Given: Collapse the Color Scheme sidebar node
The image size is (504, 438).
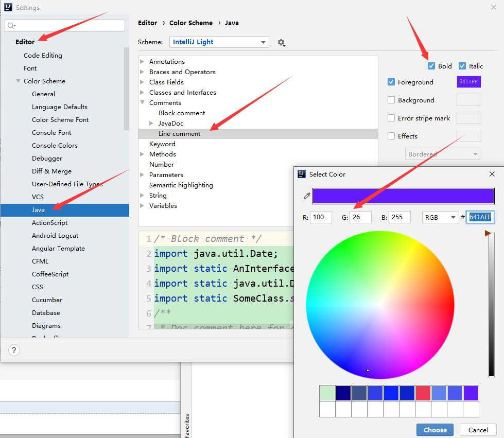Looking at the screenshot, I should pyautogui.click(x=19, y=81).
